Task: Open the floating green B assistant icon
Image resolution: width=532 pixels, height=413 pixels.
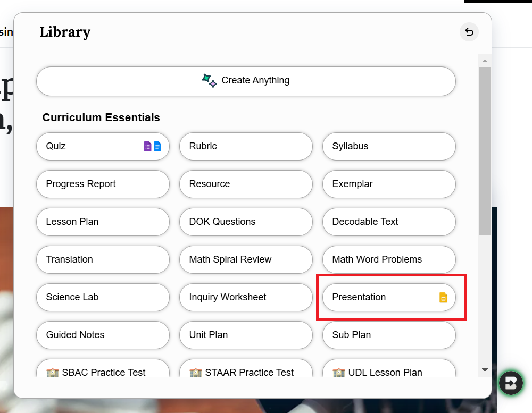Action: (511, 383)
